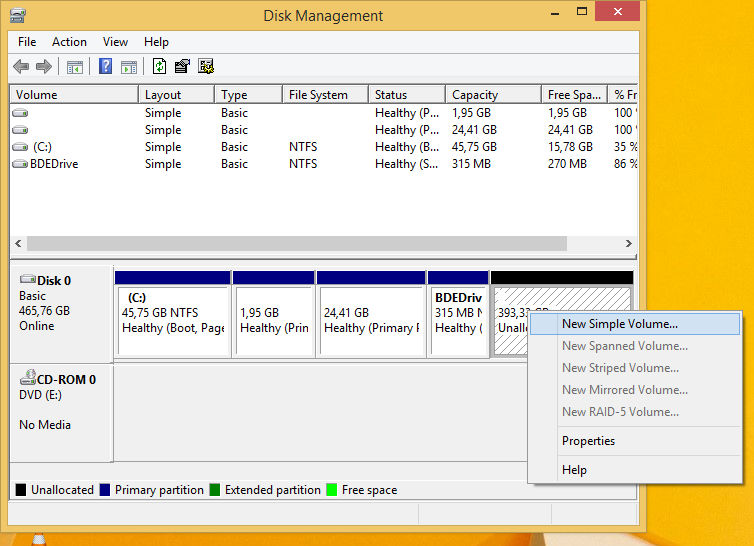Toggle the action pane toolbar icon

click(129, 67)
